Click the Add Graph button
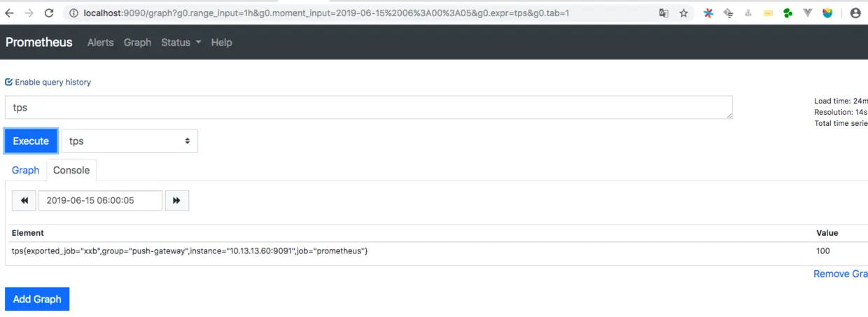This screenshot has width=868, height=317. tap(37, 299)
